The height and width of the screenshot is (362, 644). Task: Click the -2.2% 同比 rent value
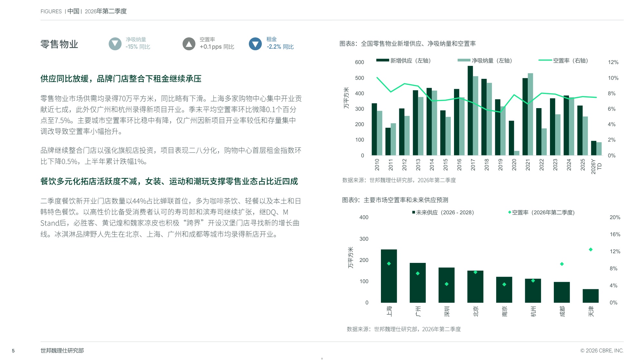tap(280, 47)
